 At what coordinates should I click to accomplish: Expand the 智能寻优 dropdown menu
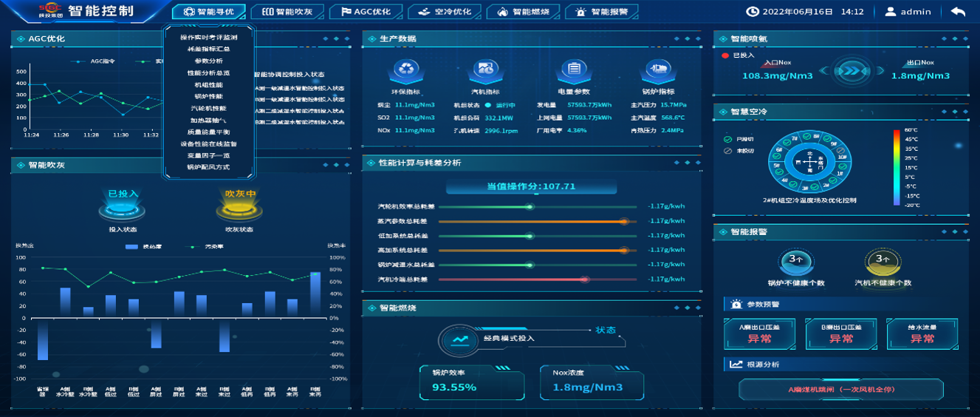click(x=209, y=12)
